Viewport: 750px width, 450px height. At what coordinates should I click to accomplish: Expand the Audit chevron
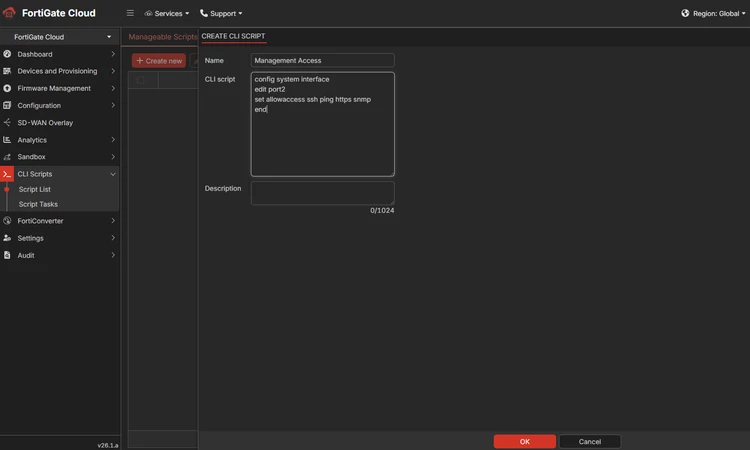coord(113,255)
